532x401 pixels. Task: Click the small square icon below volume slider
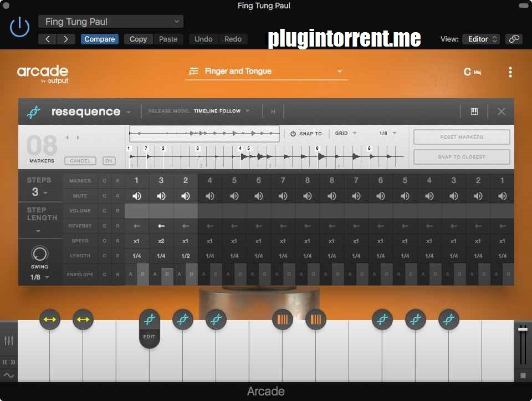(x=523, y=375)
